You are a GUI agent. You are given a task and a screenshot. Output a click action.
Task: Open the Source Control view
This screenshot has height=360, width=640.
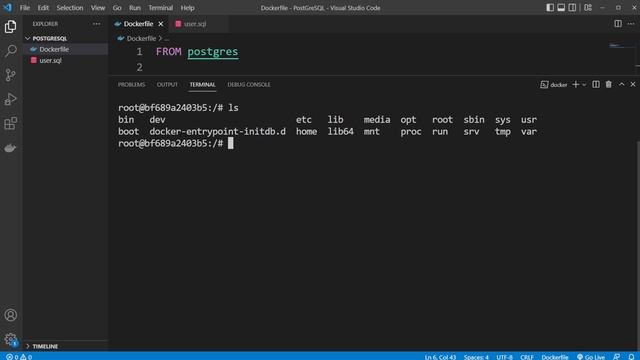click(x=11, y=75)
